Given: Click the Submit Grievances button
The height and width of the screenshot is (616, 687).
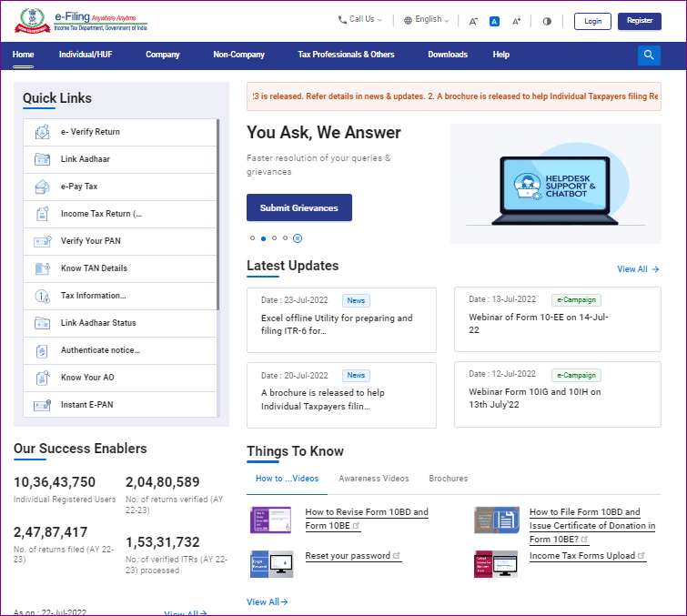Looking at the screenshot, I should [298, 207].
